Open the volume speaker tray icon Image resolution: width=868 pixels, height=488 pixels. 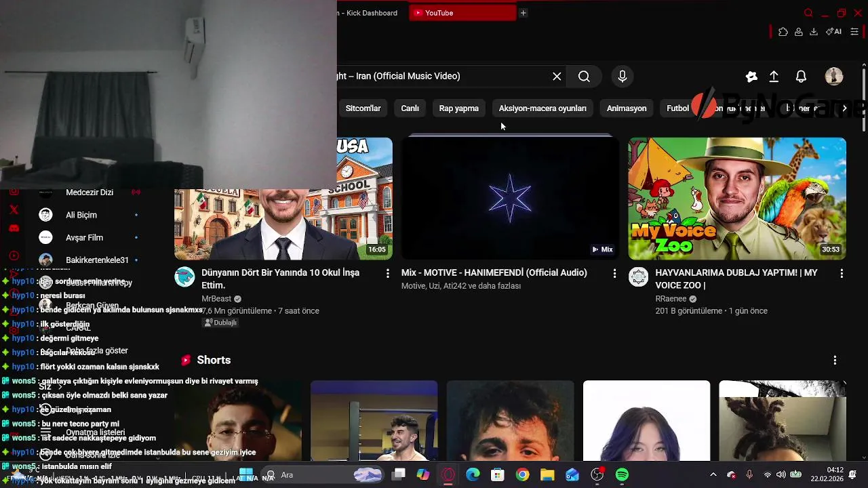[781, 475]
